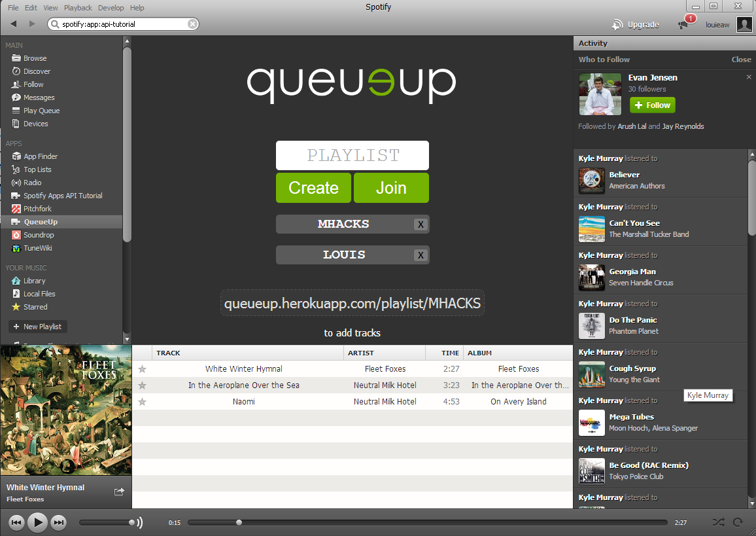Open Local Files
Screen dimensions: 756x536
[39, 293]
